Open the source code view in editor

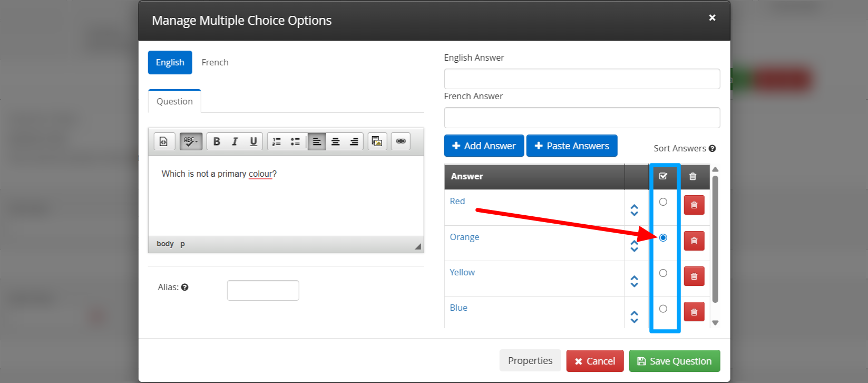(x=164, y=141)
